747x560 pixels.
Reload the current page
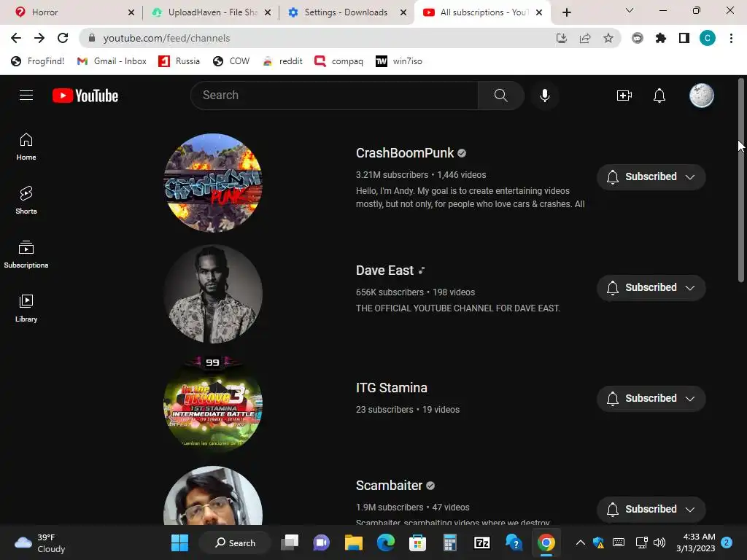(63, 38)
